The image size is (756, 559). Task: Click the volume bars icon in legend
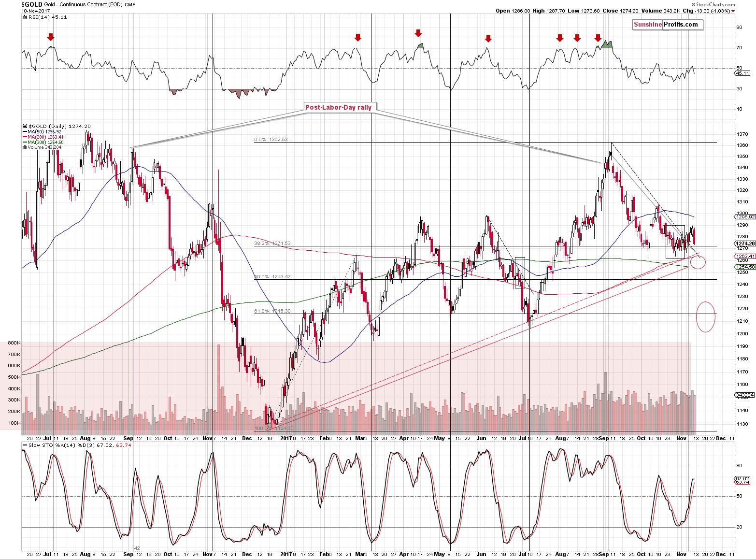(25, 147)
